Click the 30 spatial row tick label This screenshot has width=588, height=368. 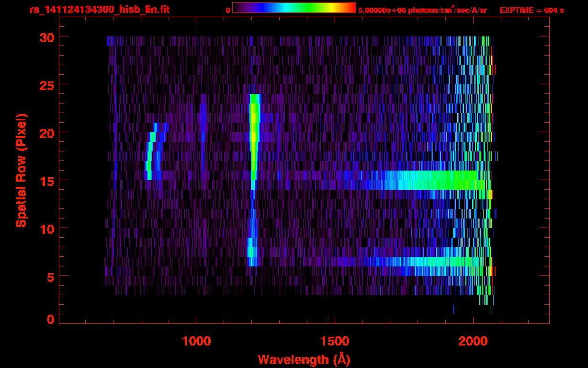[46, 37]
